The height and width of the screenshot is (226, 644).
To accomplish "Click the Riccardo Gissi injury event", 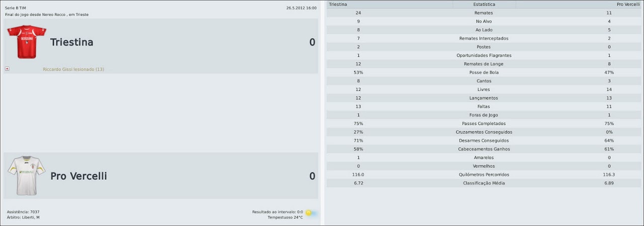I will click(x=73, y=69).
